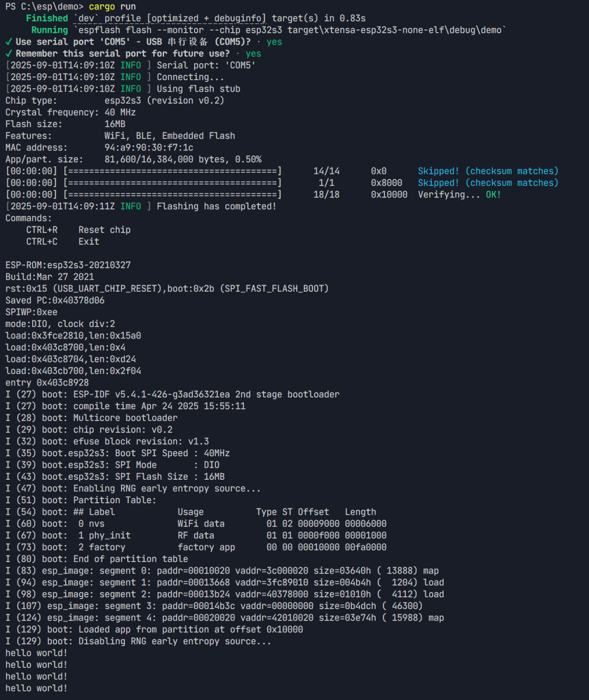Click the 'ESP-IDF v5.4.1-426-g3ad36321ea 2nd stage bootloader' line
The height and width of the screenshot is (700, 589).
172,395
